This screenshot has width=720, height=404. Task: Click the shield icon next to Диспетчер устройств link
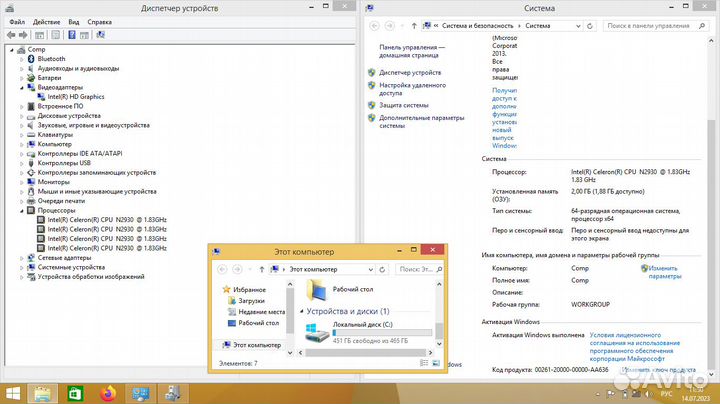coord(371,73)
